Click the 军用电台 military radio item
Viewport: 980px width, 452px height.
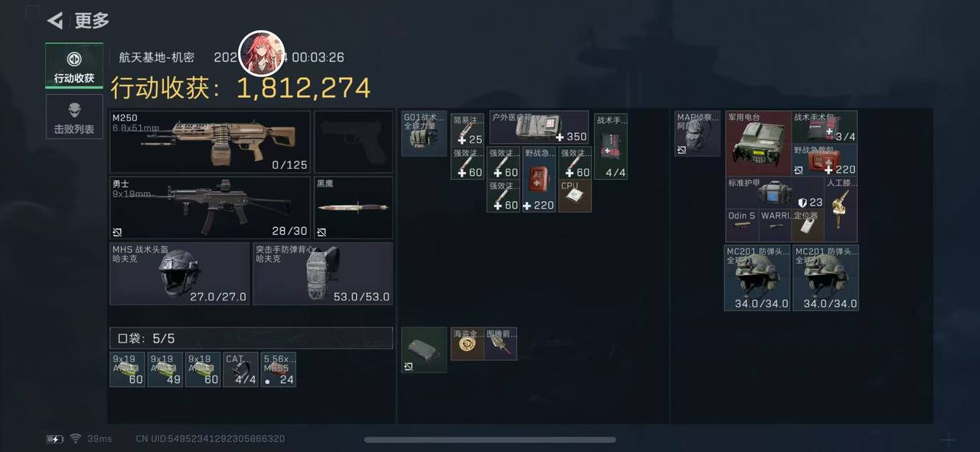[x=758, y=144]
